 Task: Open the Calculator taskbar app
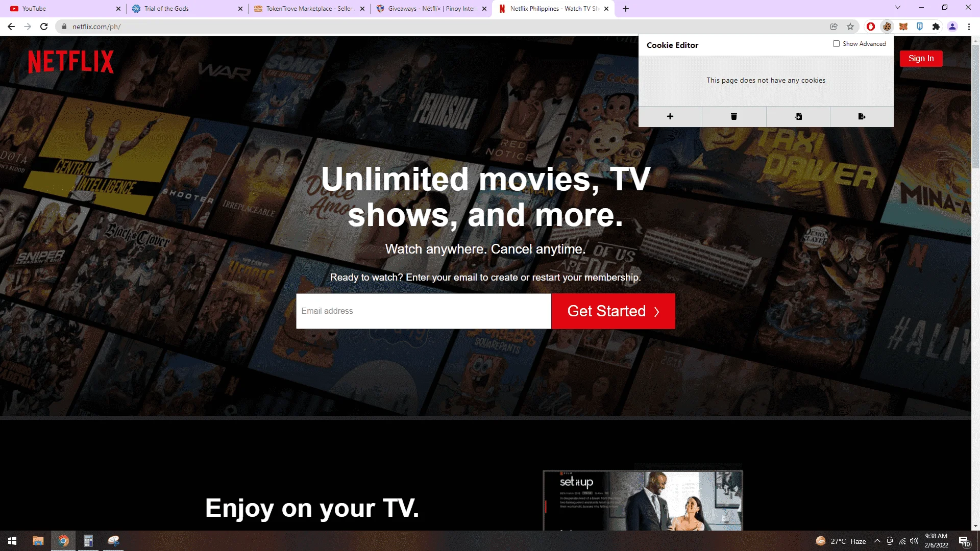88,541
